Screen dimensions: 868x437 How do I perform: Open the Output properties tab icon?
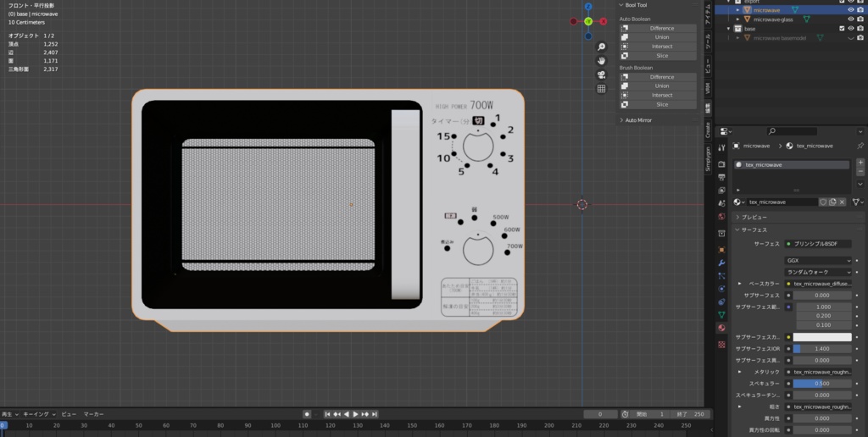(721, 178)
